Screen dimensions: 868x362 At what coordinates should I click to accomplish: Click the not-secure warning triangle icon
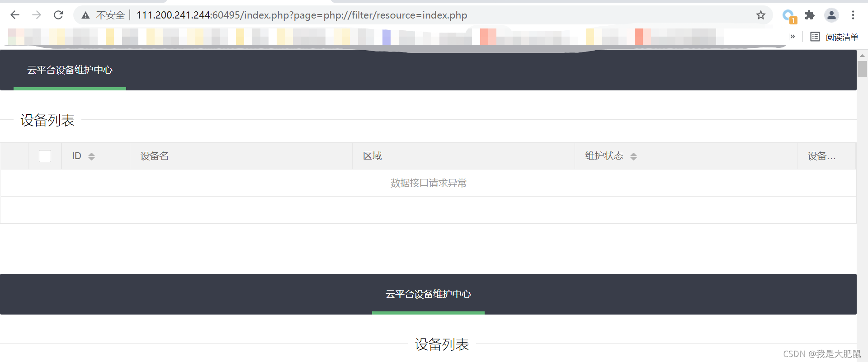coord(85,15)
